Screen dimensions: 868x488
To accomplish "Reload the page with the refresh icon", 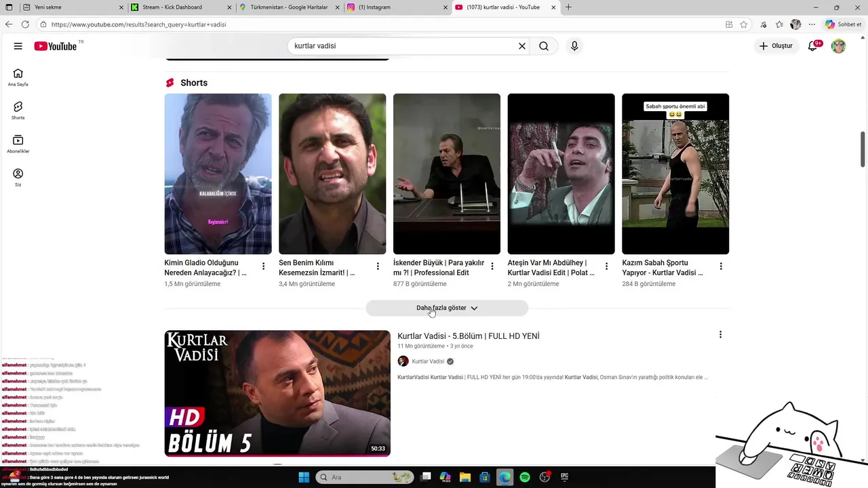I will coord(25,24).
